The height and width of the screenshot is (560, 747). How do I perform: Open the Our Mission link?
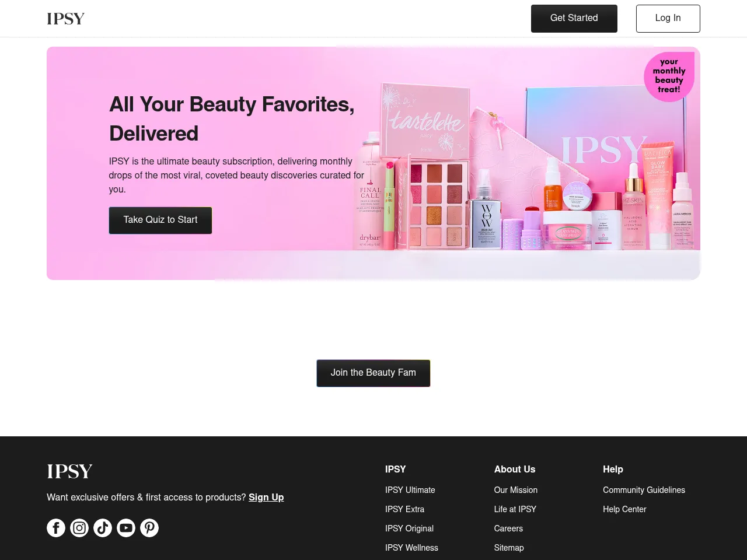coord(515,490)
